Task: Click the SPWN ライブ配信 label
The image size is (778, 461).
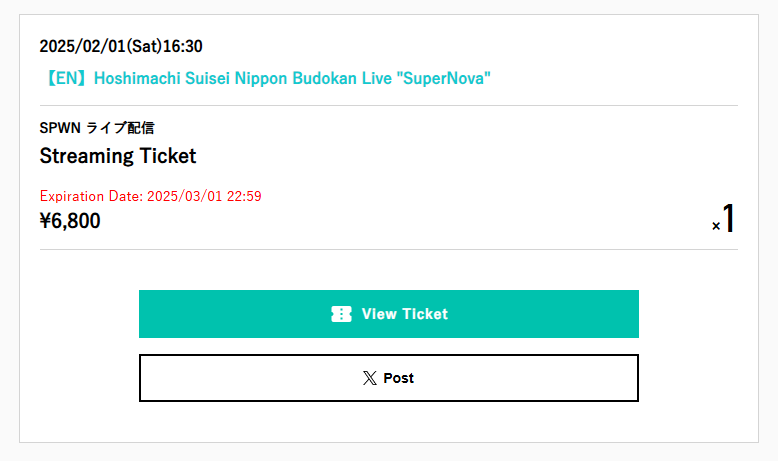Action: tap(96, 128)
